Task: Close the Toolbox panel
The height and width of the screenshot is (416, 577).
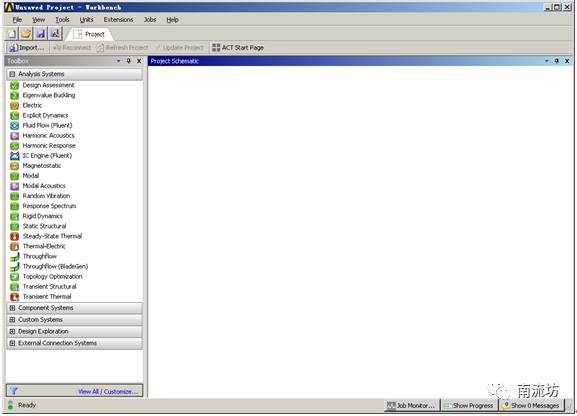Action: click(x=139, y=61)
